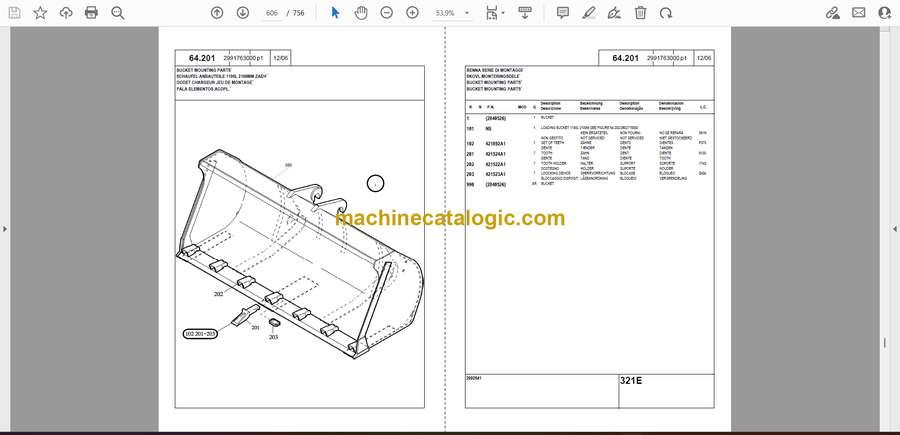Activate the hand pan tool
The image size is (900, 435).
tap(361, 13)
